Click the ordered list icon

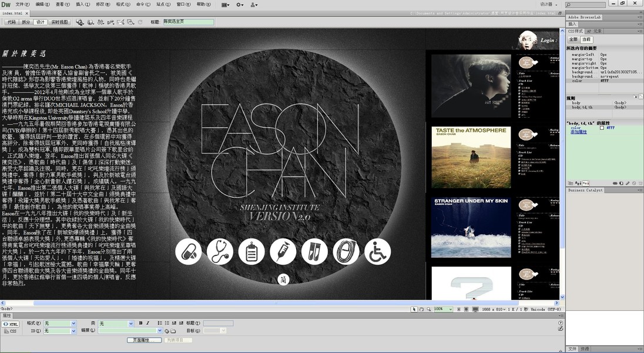[167, 324]
